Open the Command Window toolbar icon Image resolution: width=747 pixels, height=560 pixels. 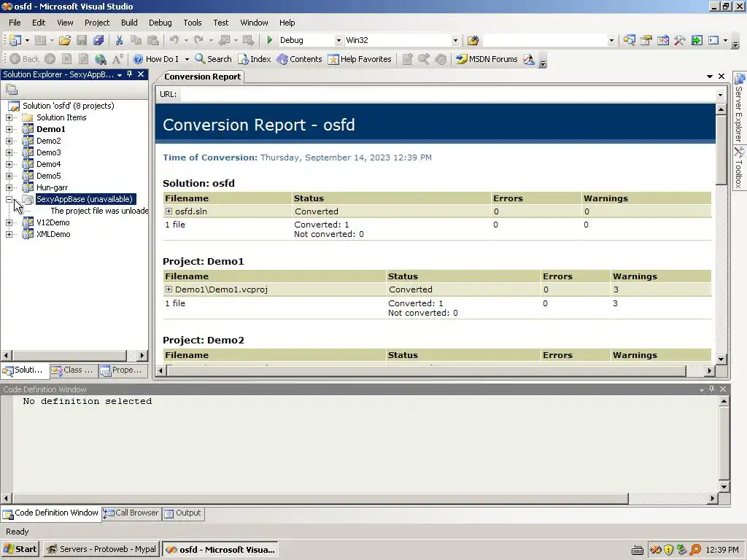pyautogui.click(x=713, y=41)
